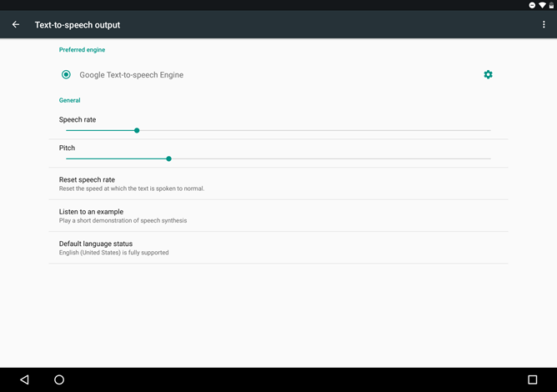This screenshot has width=557, height=392.
Task: Click the Google Text-to-speech Engine label
Action: 131,75
